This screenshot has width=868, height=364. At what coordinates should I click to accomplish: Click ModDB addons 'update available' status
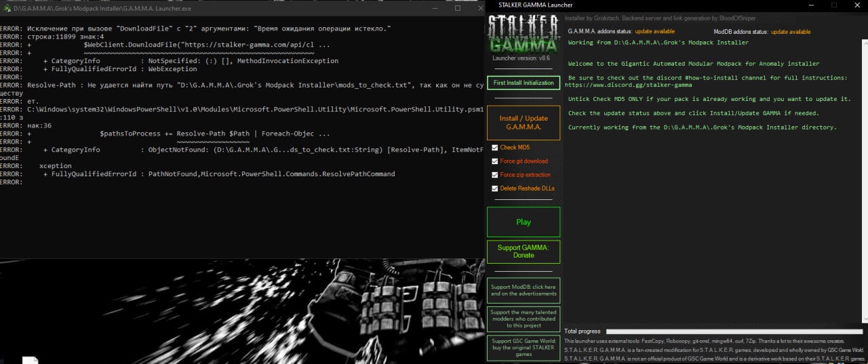[791, 32]
